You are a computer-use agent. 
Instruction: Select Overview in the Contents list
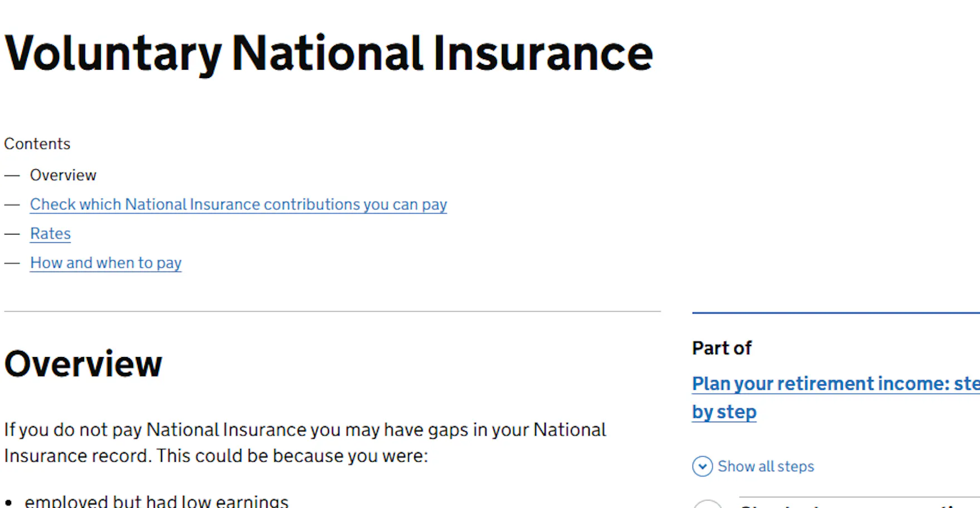pyautogui.click(x=63, y=174)
